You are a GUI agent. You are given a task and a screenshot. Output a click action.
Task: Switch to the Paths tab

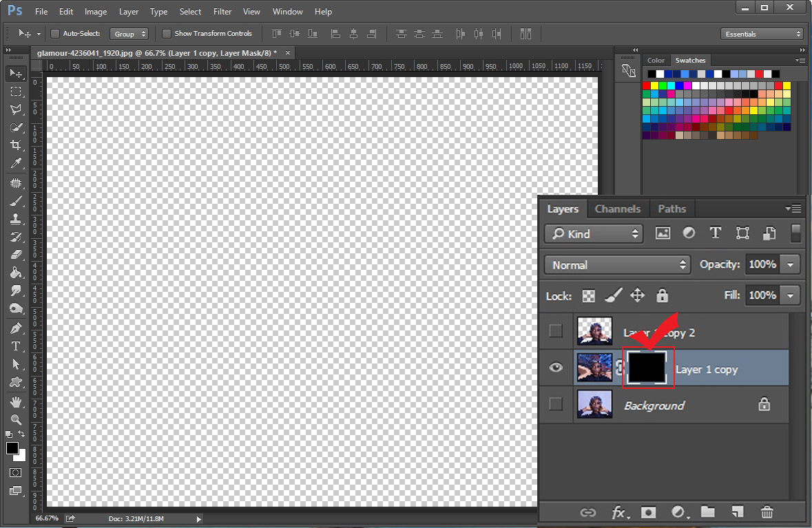(672, 209)
